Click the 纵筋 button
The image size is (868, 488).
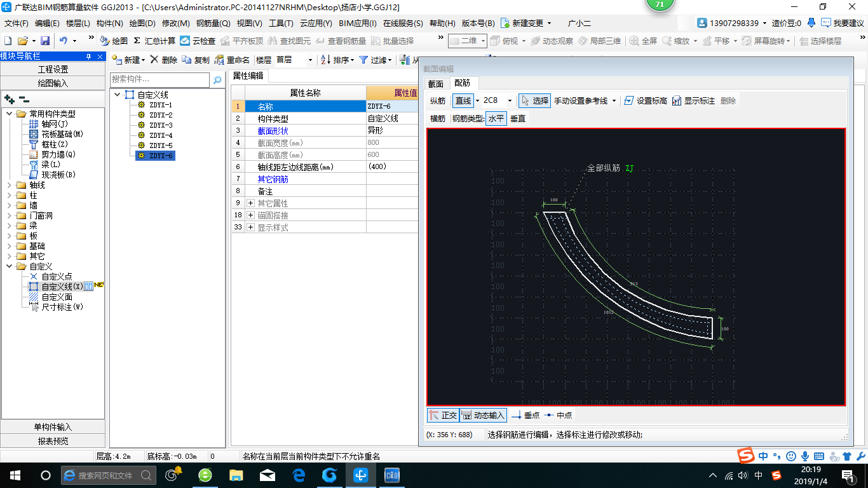[x=438, y=100]
